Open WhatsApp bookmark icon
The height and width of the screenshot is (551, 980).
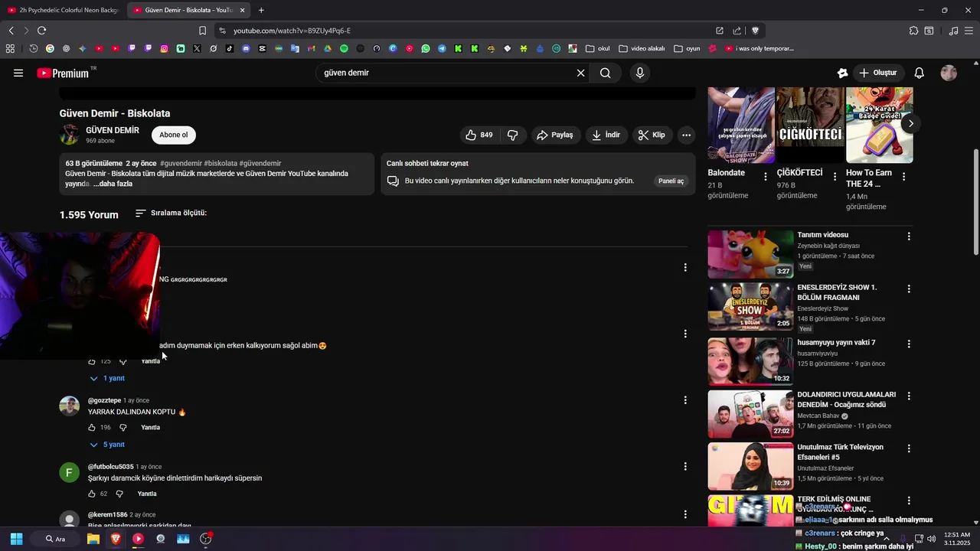coord(426,48)
